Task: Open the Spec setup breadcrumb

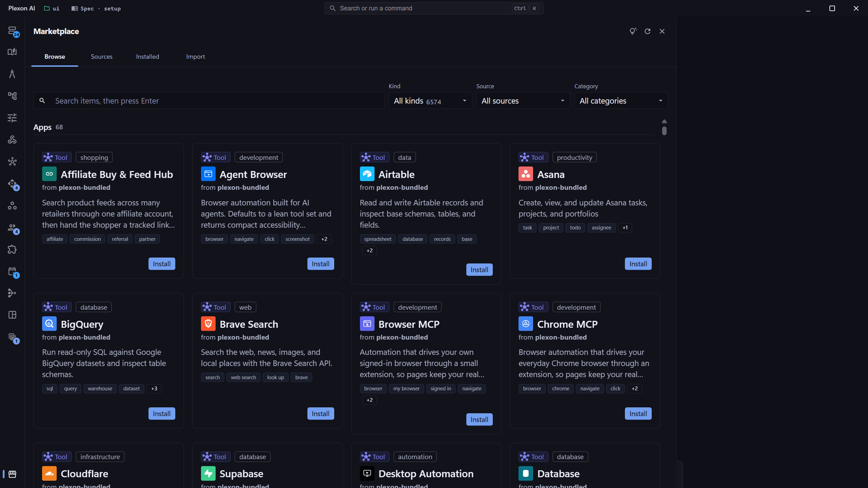Action: (96, 8)
